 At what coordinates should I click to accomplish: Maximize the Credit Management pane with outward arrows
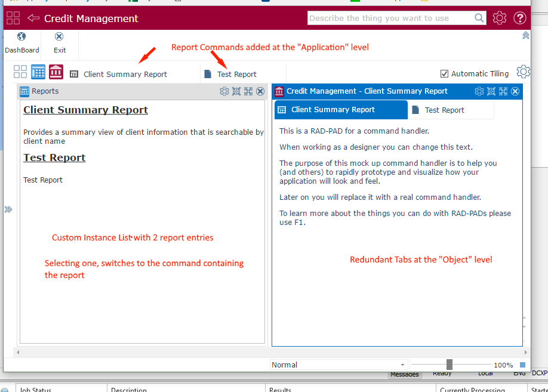point(503,91)
